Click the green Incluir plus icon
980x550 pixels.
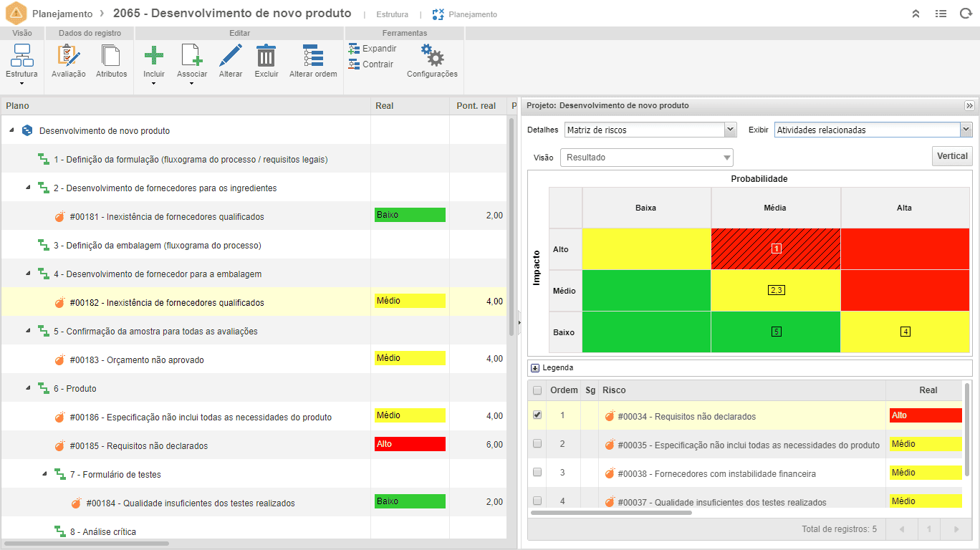(x=154, y=56)
